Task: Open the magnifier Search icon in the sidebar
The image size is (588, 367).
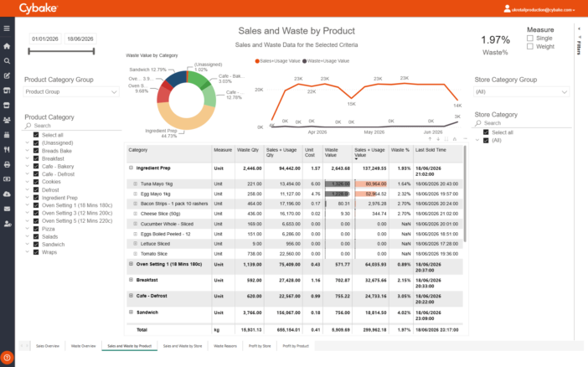Action: [x=7, y=61]
